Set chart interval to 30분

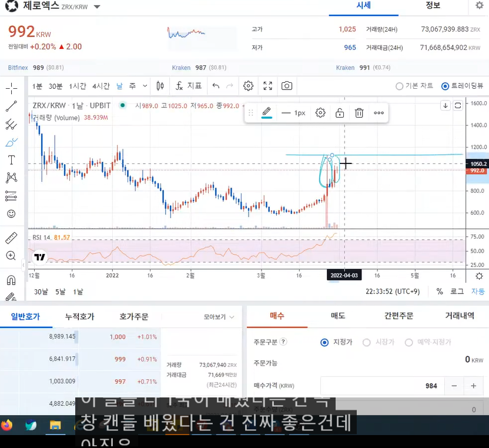pos(55,86)
